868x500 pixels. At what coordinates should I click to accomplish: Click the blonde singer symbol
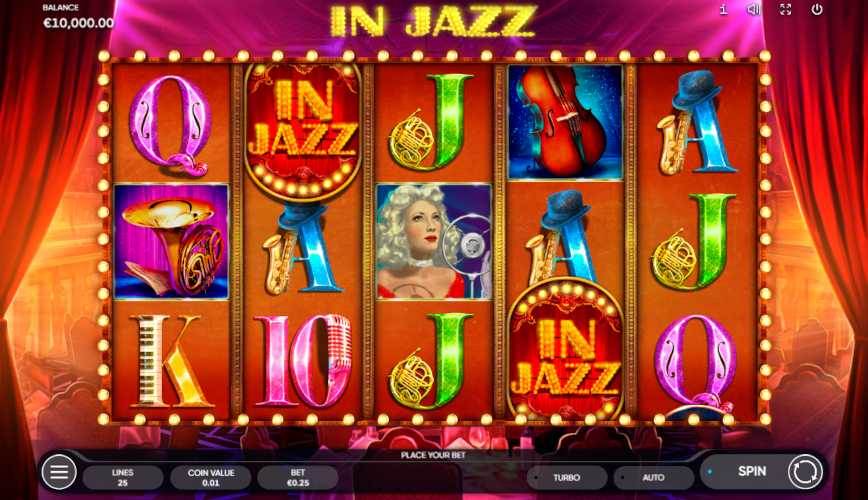pos(433,242)
